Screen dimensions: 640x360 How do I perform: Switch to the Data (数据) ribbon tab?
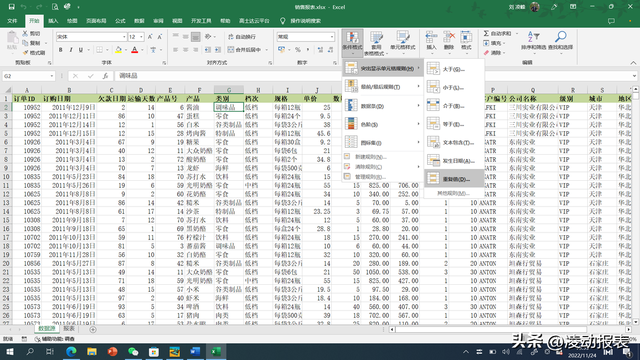pyautogui.click(x=139, y=21)
